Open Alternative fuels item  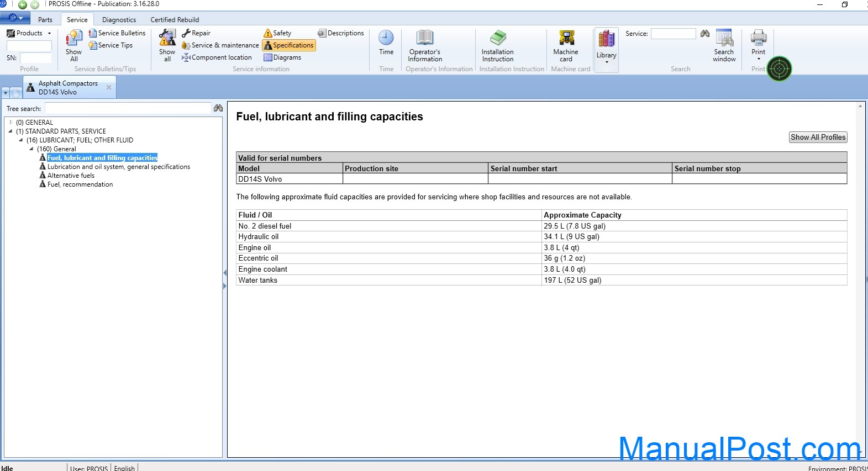pos(71,175)
